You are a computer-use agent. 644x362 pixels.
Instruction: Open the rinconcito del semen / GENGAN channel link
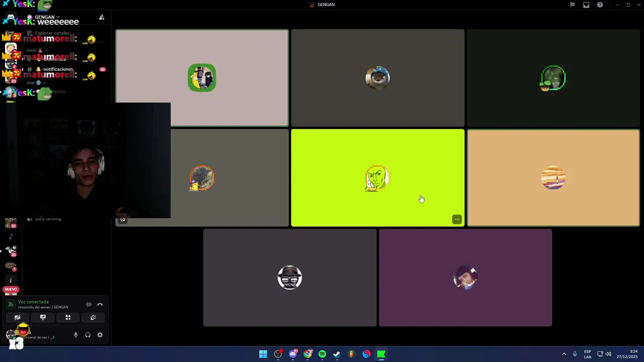click(x=43, y=307)
